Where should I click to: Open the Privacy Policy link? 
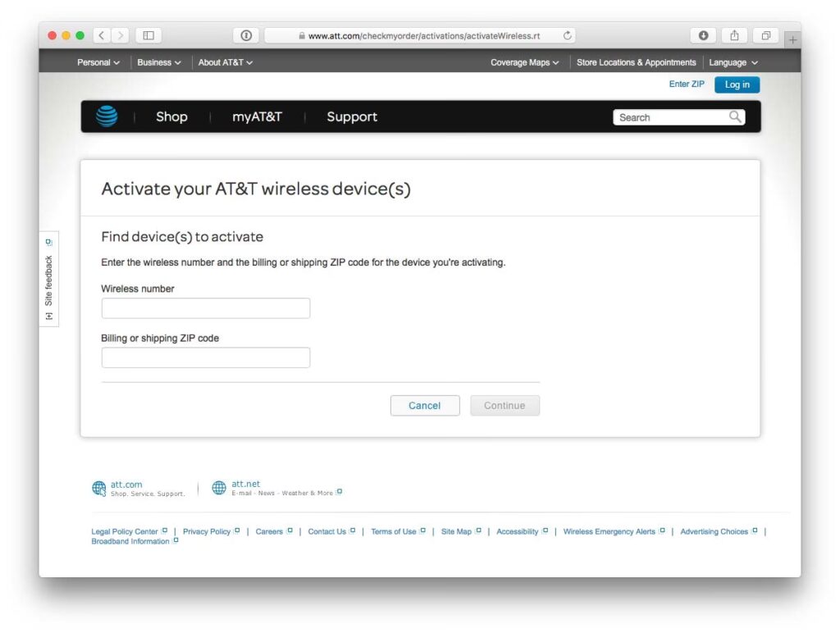pos(207,531)
